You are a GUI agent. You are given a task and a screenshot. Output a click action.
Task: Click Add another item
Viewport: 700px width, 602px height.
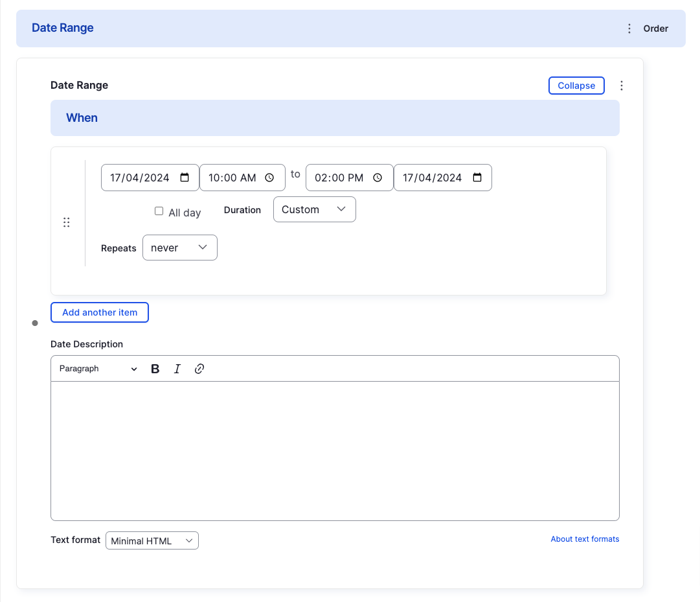99,312
